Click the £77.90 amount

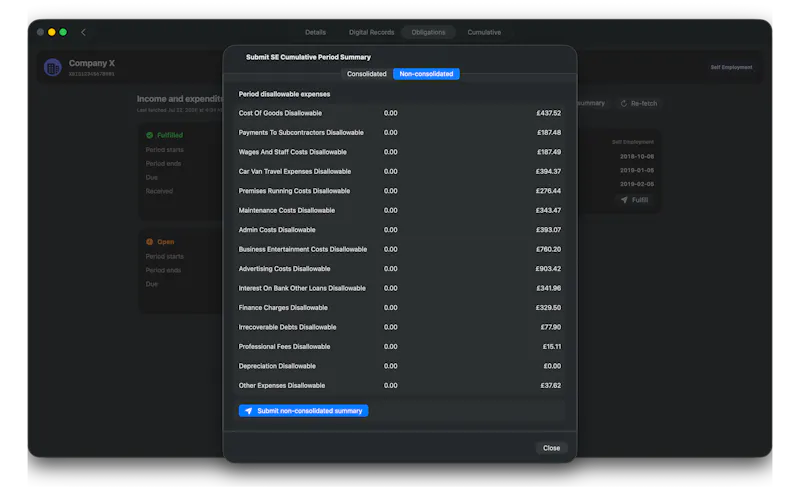point(551,327)
